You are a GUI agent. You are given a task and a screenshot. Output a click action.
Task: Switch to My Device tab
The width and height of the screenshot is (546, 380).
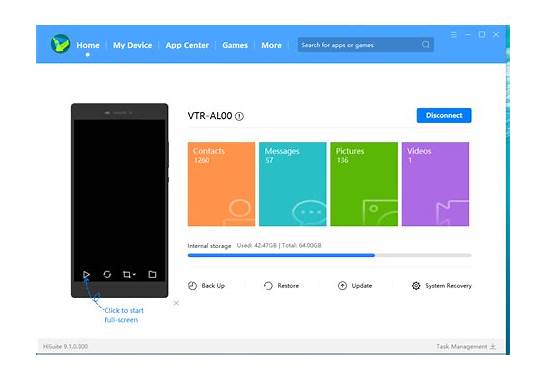pos(132,45)
